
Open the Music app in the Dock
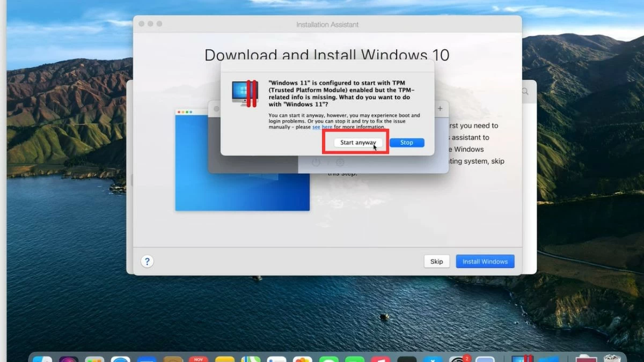point(380,359)
